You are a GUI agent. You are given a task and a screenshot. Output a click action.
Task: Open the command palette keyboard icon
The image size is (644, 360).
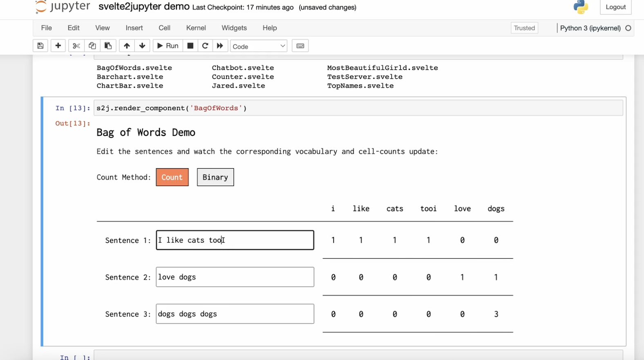click(x=300, y=46)
